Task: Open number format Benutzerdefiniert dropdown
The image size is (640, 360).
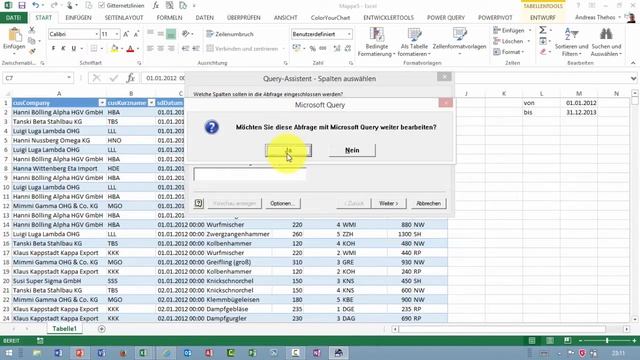Action: pyautogui.click(x=349, y=34)
